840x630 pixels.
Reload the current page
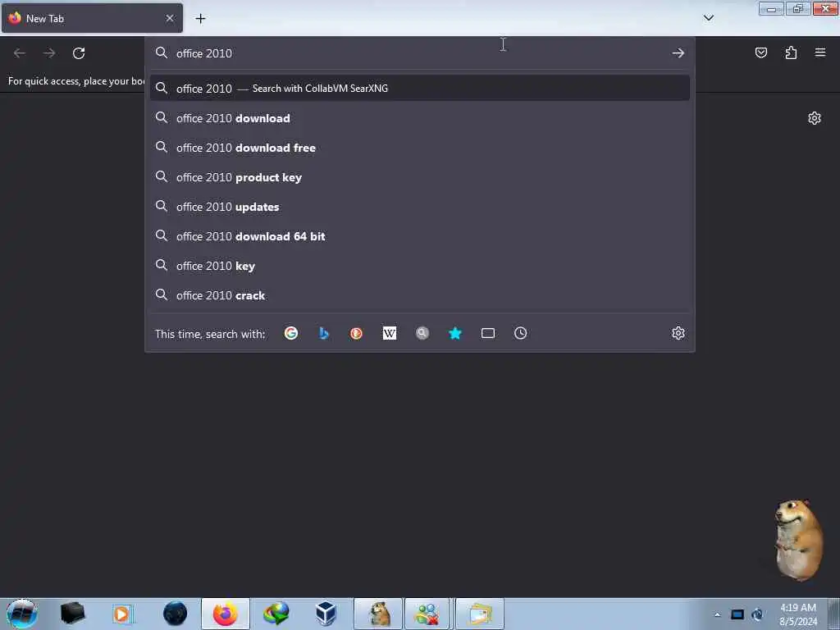79,53
